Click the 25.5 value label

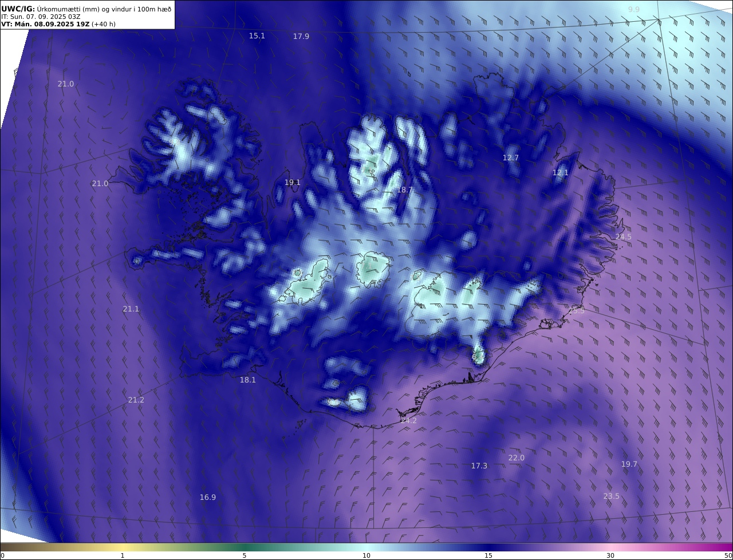tap(577, 310)
